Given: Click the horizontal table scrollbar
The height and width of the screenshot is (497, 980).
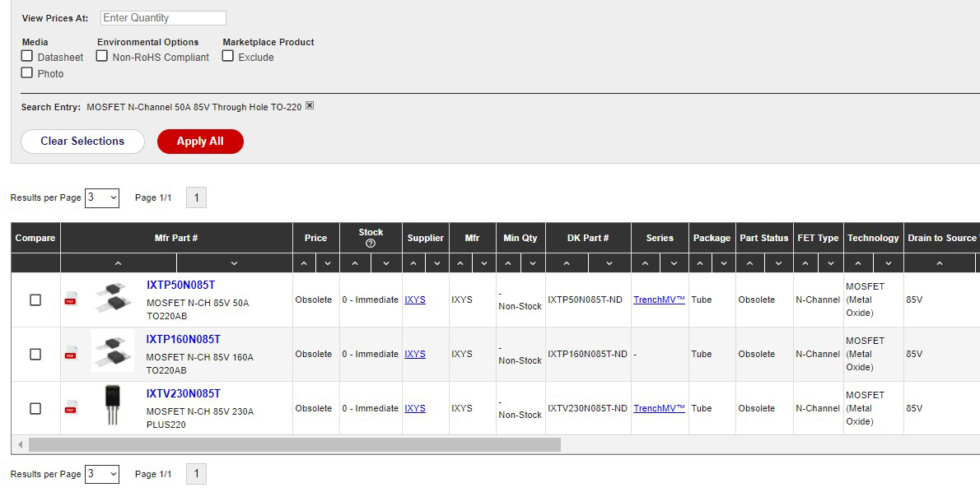Looking at the screenshot, I should (294, 445).
